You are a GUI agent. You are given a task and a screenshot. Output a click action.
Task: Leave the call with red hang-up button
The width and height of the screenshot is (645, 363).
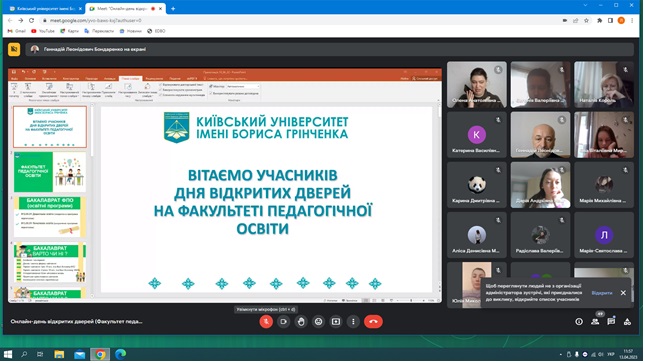373,322
